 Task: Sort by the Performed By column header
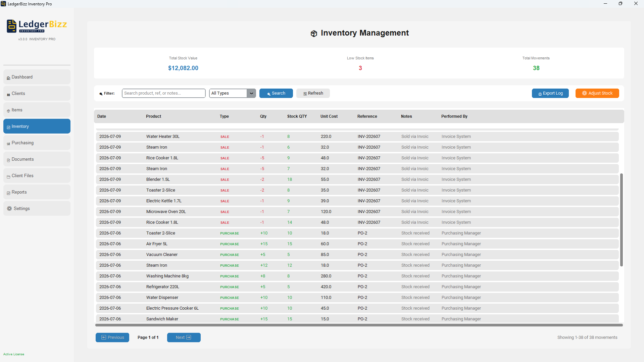tap(454, 116)
